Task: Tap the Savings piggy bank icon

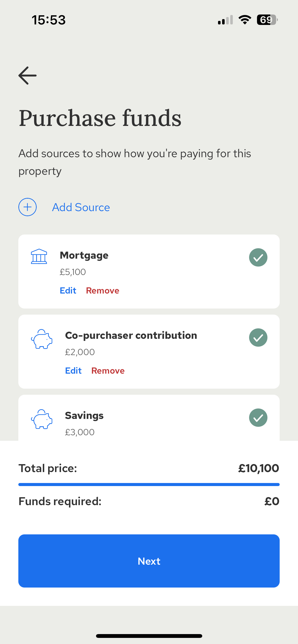Action: 42,419
